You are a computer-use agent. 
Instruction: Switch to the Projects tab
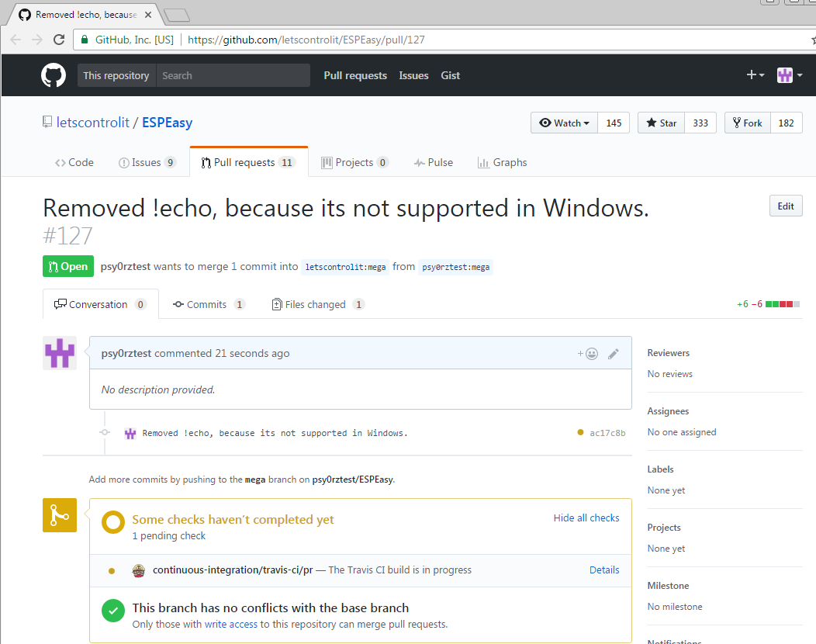pos(355,162)
